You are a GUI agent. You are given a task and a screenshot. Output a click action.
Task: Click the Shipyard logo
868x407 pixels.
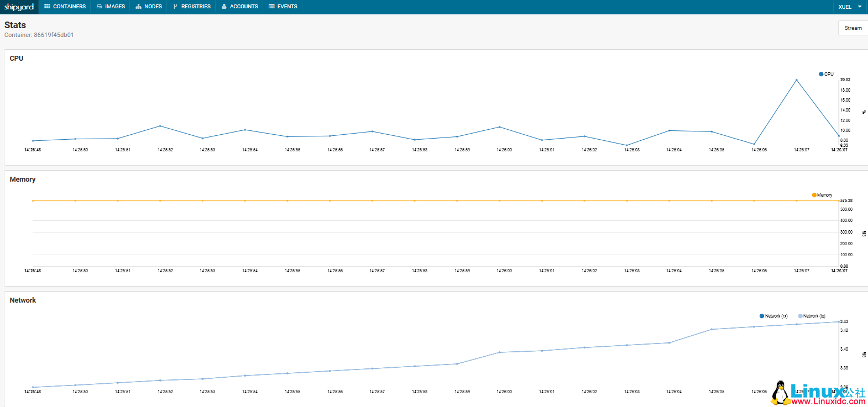coord(19,7)
